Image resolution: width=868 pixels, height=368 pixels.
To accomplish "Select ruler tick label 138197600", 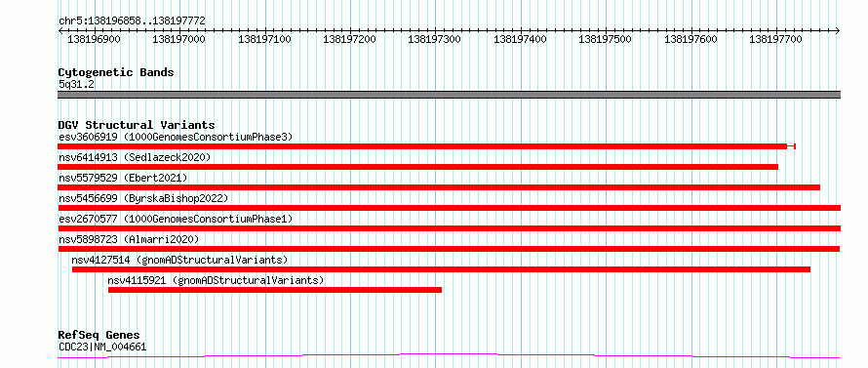I will [690, 39].
